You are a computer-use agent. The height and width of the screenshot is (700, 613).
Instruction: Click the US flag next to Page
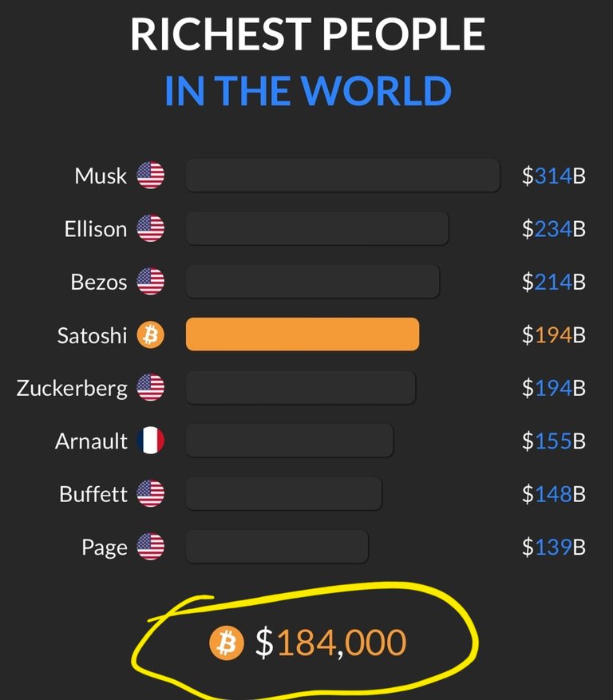[x=151, y=547]
